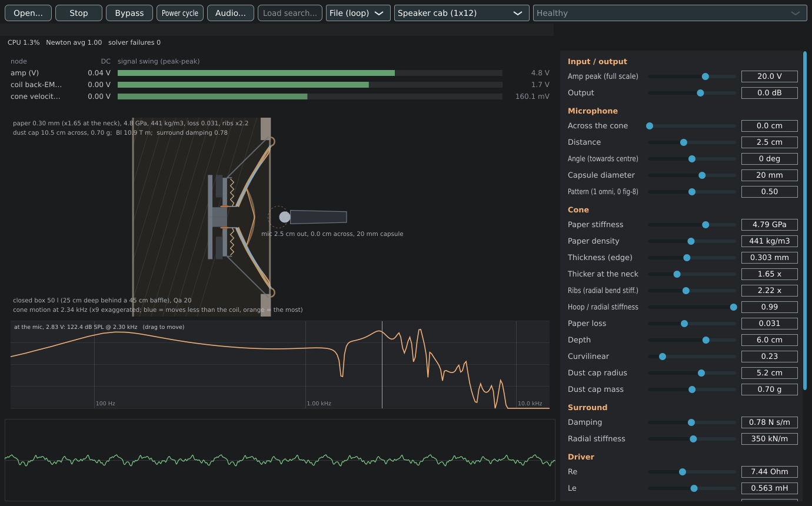The width and height of the screenshot is (812, 506).
Task: Set the Across the cone slider
Action: pyautogui.click(x=692, y=126)
